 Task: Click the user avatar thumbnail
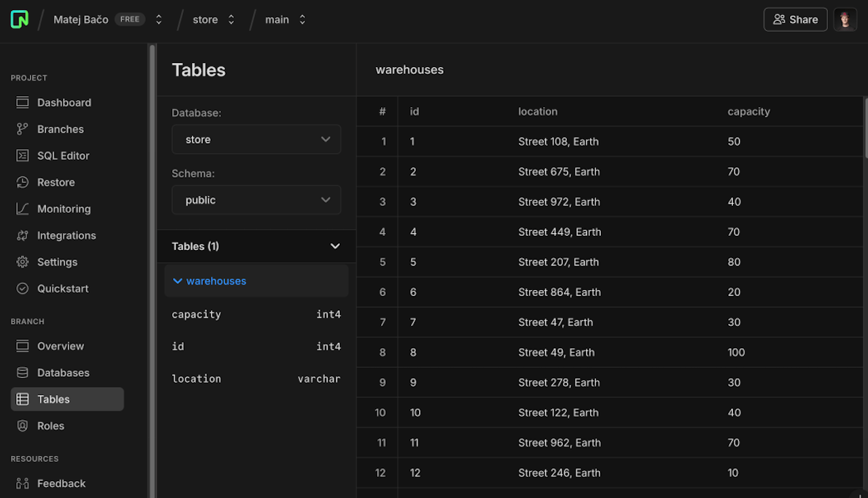point(845,20)
